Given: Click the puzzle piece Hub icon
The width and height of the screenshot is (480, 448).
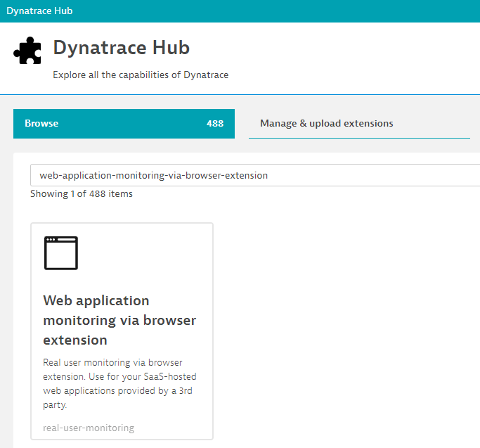Looking at the screenshot, I should pos(27,51).
